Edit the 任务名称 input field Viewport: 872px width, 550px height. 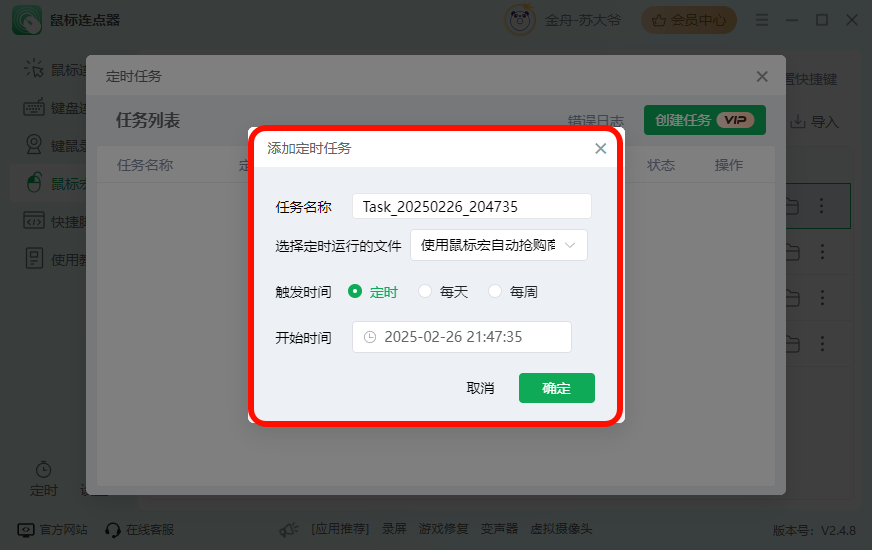472,206
